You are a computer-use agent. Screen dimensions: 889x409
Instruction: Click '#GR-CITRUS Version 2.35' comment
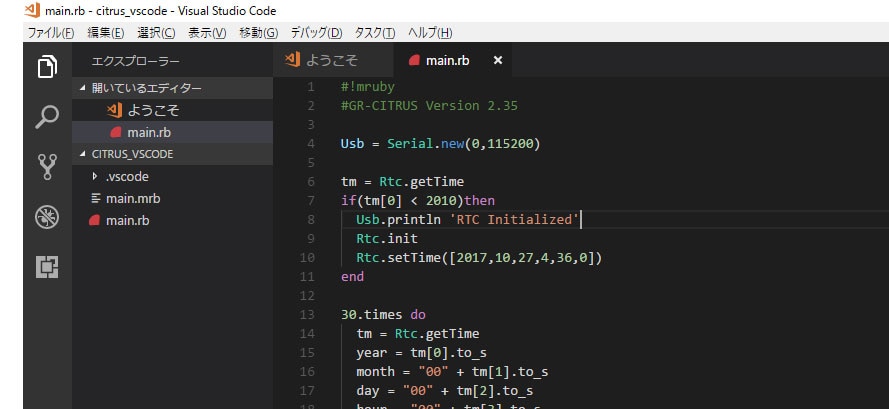[429, 106]
